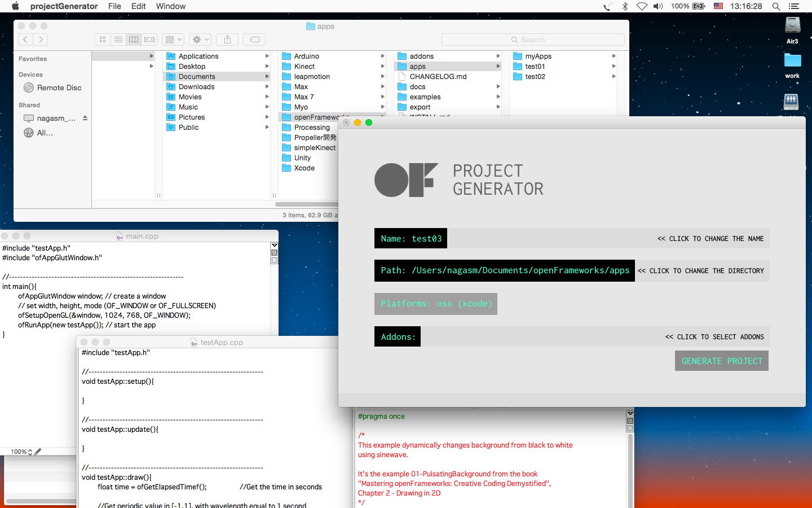Go forward in the Finder window

click(x=41, y=40)
